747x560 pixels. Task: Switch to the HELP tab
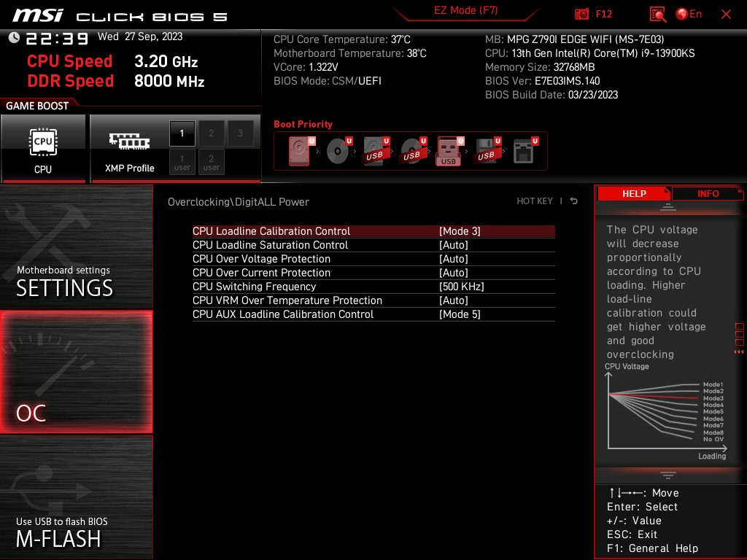pos(634,194)
